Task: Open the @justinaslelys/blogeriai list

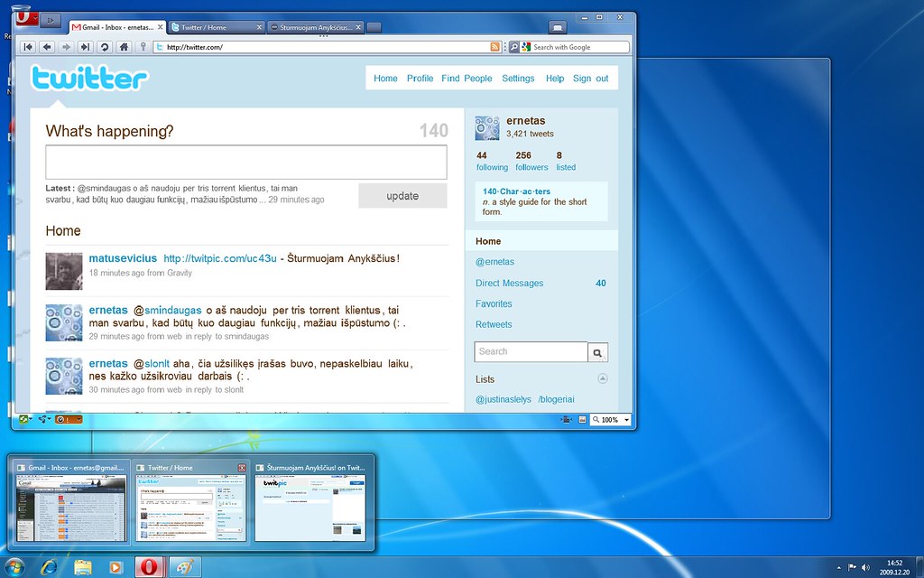Action: pyautogui.click(x=524, y=399)
